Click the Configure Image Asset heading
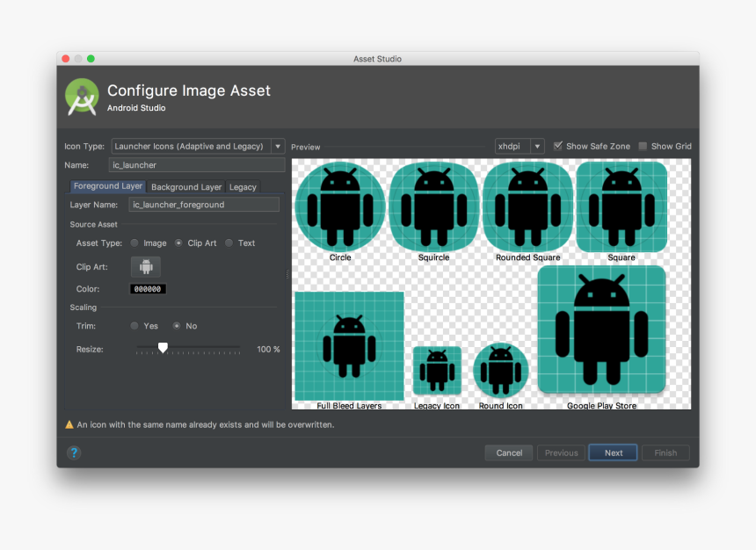Screen dimensions: 756x550 tap(188, 90)
